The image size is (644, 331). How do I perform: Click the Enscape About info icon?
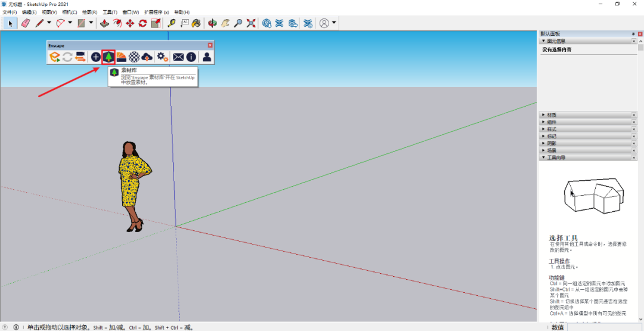pos(191,57)
